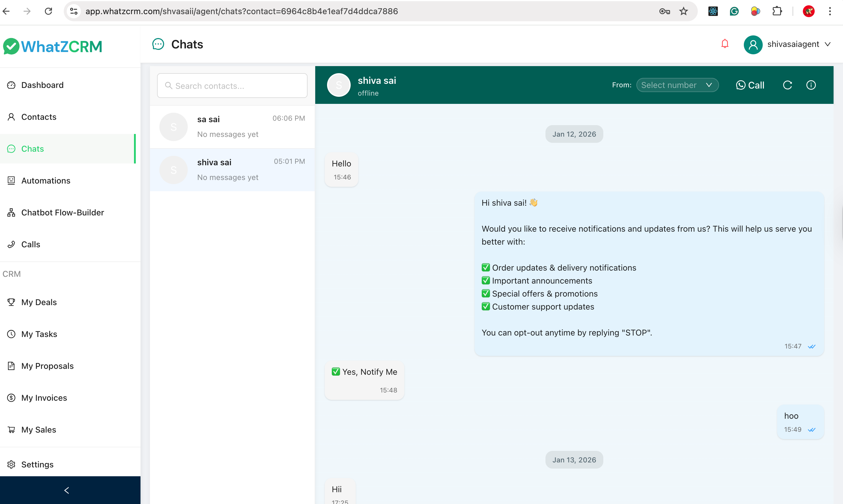Open the Calls page
843x504 pixels.
(31, 245)
